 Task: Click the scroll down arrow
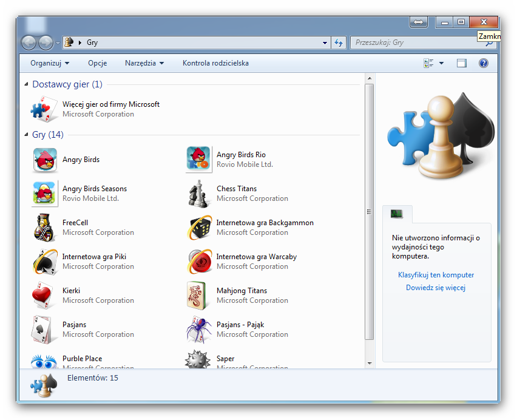pos(370,364)
